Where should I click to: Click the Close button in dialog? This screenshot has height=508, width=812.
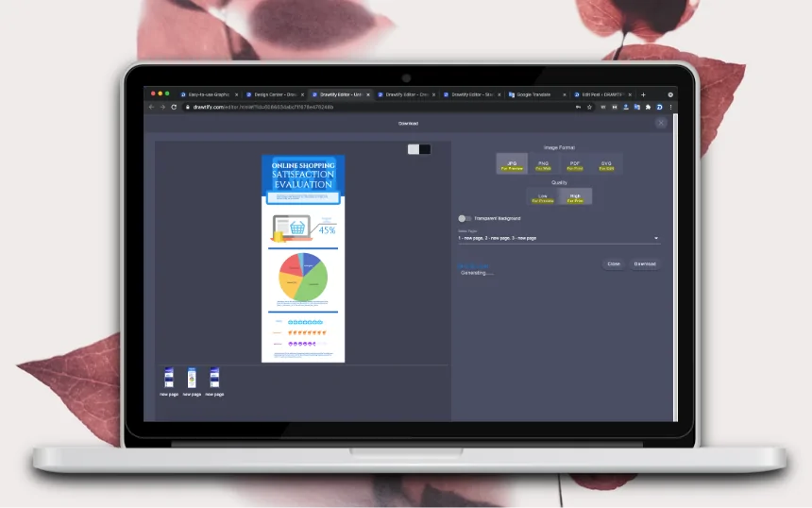pyautogui.click(x=614, y=264)
